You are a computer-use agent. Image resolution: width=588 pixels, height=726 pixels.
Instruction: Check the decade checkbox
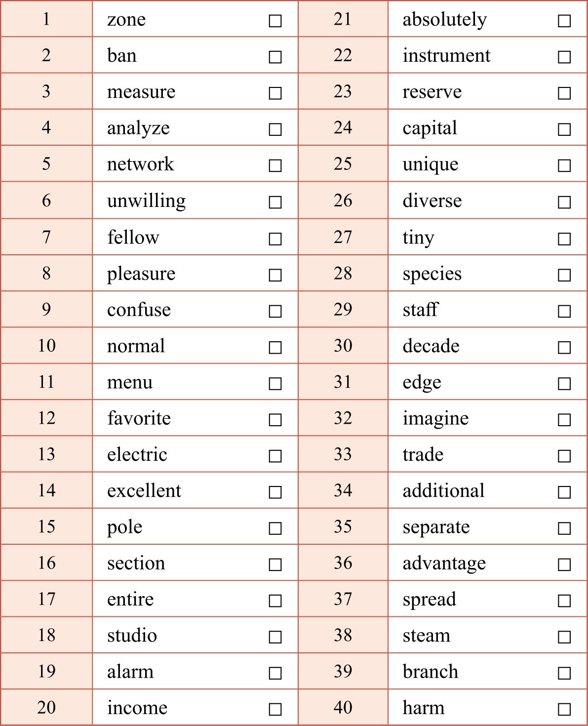coord(564,347)
